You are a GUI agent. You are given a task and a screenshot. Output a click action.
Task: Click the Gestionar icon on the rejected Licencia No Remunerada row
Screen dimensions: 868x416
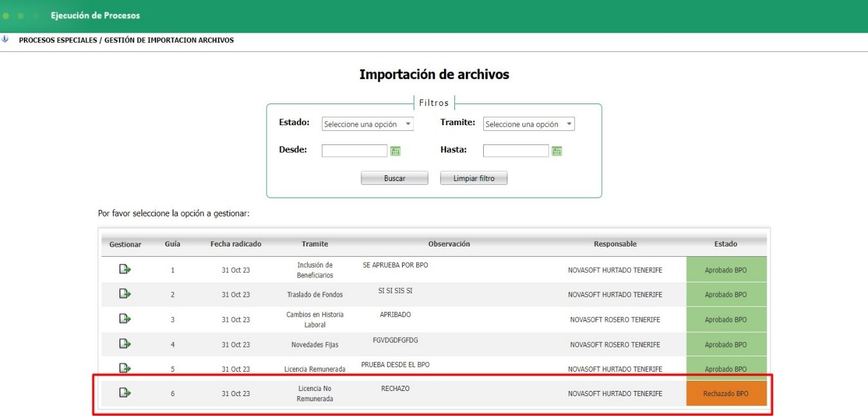[125, 392]
